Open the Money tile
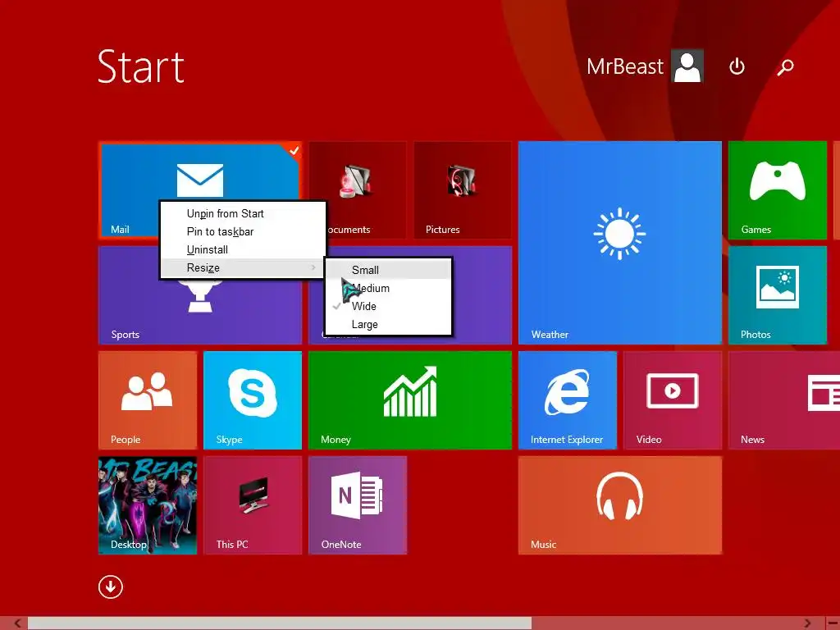Image resolution: width=840 pixels, height=630 pixels. pos(410,399)
